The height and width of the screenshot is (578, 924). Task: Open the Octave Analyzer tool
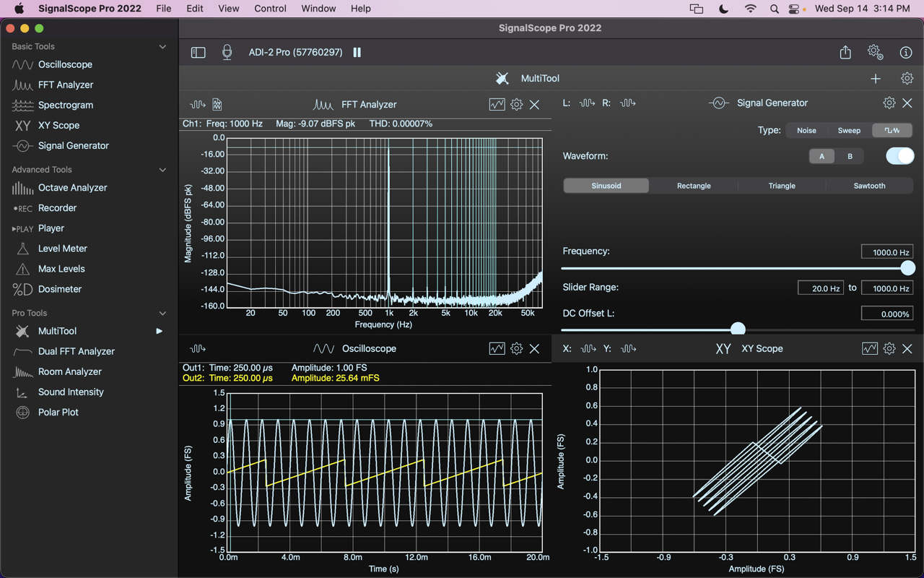click(72, 187)
